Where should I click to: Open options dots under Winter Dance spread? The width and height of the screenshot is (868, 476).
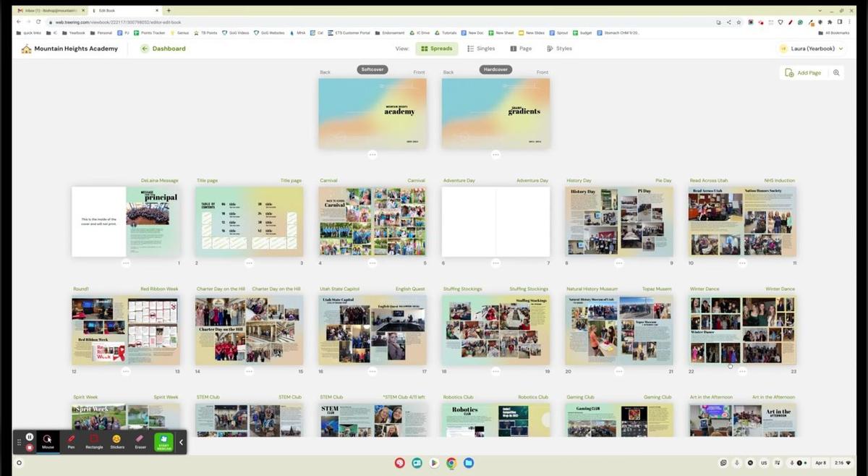pos(742,371)
